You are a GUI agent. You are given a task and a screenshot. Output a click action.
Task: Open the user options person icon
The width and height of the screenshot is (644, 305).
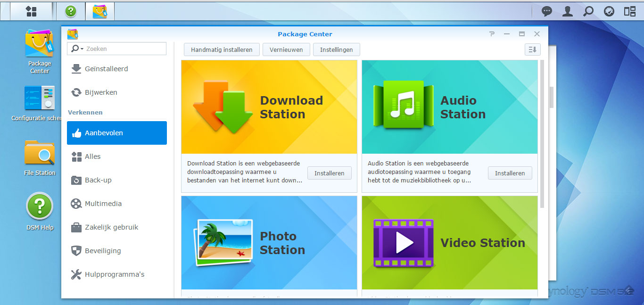pyautogui.click(x=568, y=11)
